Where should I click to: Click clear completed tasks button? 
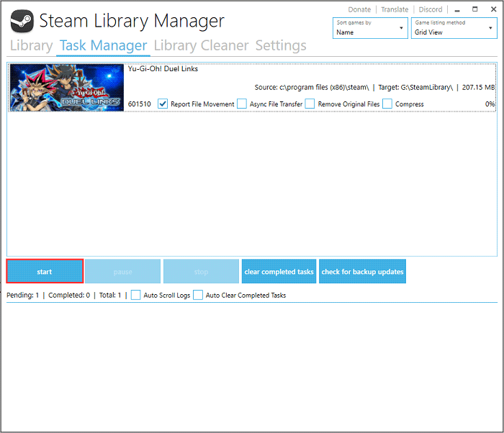(x=279, y=271)
